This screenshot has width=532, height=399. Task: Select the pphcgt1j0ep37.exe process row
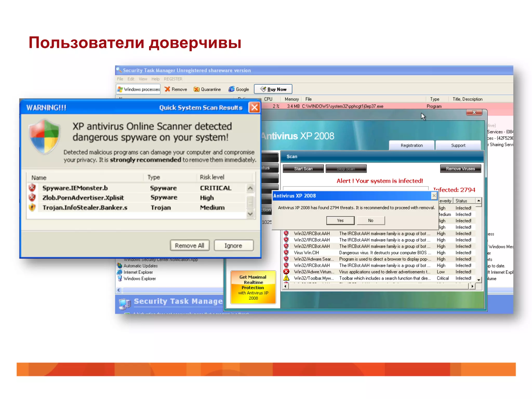tap(387, 106)
